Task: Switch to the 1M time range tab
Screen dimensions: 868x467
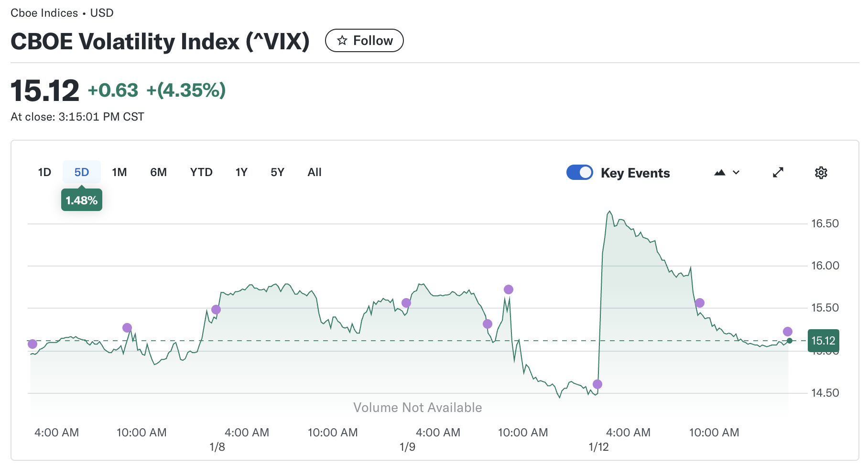Action: click(x=119, y=172)
